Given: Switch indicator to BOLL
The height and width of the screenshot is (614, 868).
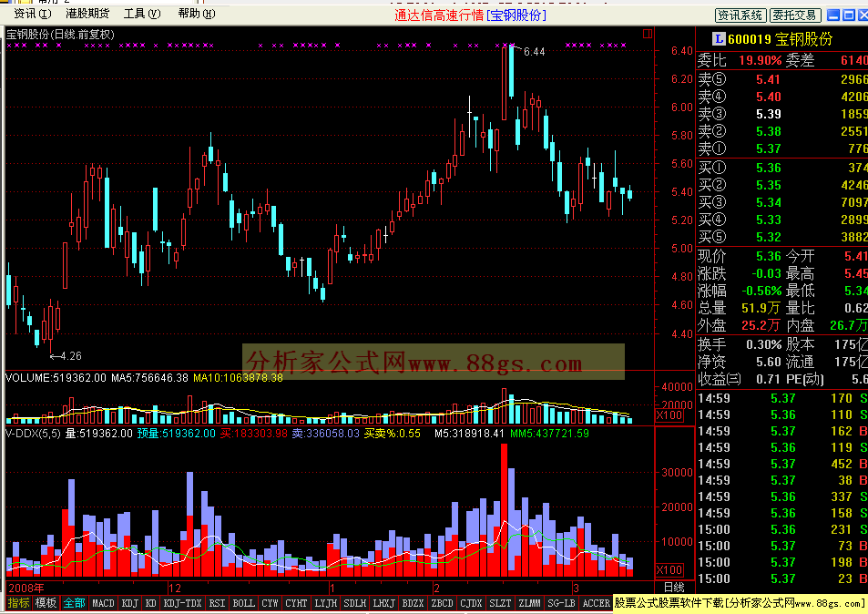Looking at the screenshot, I should 243,603.
